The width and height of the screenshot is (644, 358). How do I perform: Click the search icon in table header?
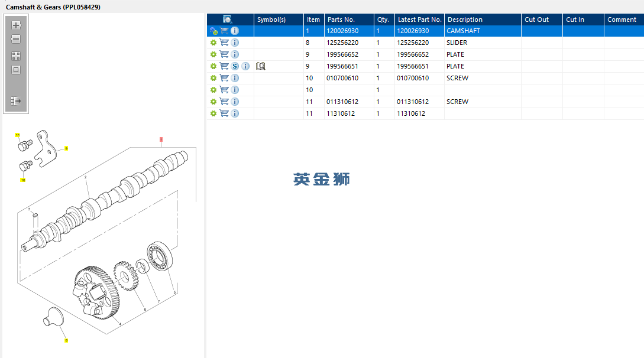click(x=228, y=19)
